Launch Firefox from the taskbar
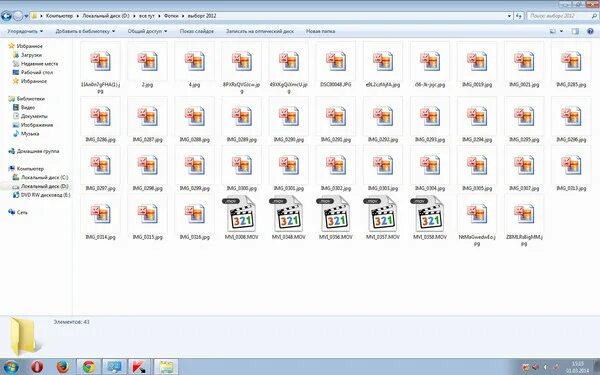 click(63, 367)
